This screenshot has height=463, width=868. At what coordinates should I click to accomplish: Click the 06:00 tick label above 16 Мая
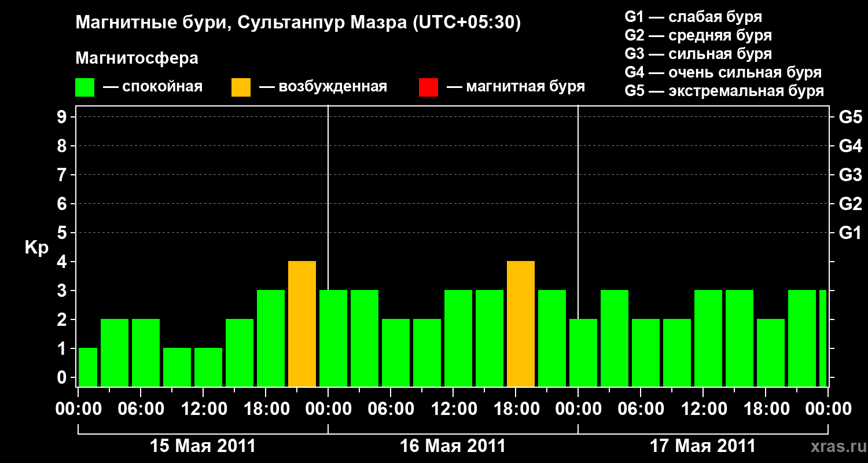[x=391, y=409]
